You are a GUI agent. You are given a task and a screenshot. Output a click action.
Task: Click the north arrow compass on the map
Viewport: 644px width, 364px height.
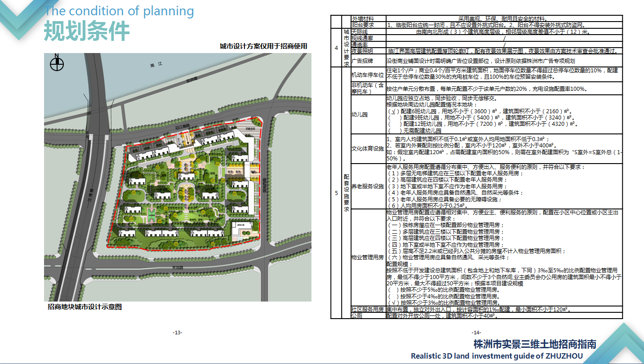(57, 64)
